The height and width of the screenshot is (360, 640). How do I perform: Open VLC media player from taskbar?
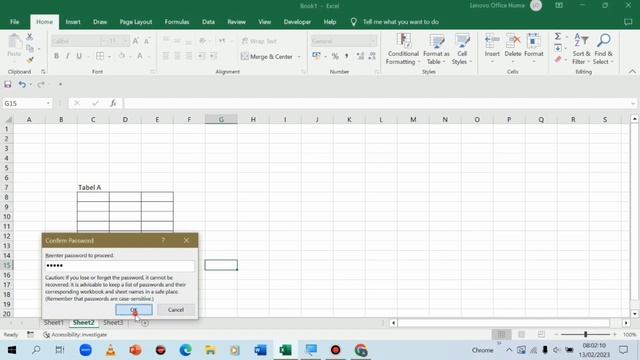coord(111,350)
